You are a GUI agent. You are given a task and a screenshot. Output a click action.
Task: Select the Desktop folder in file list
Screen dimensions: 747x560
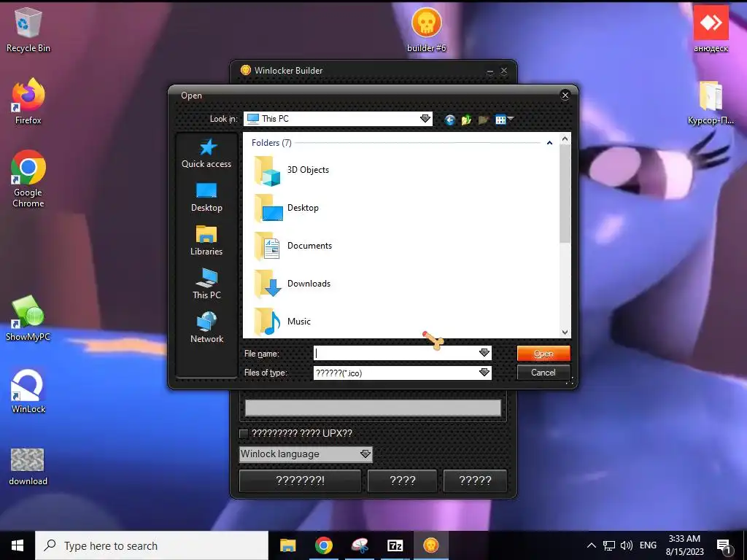point(286,208)
